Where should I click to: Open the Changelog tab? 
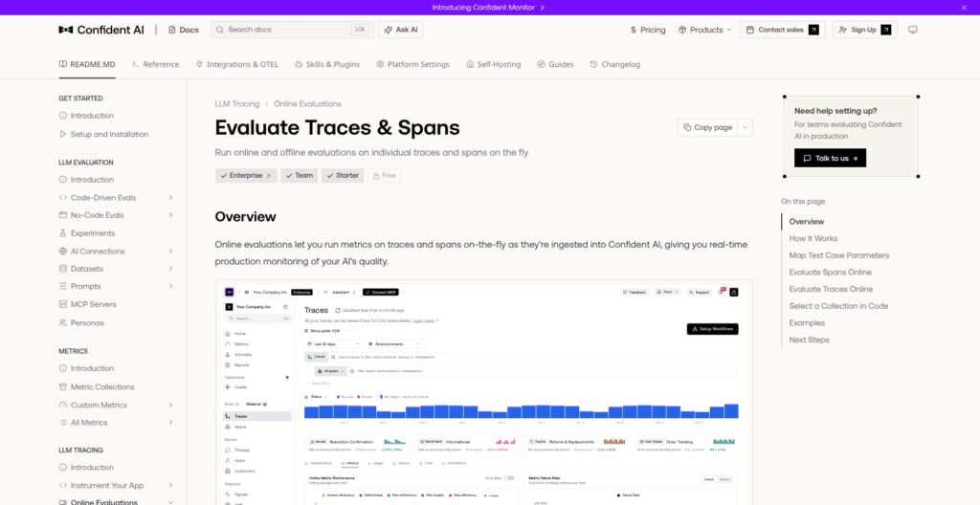[x=615, y=64]
